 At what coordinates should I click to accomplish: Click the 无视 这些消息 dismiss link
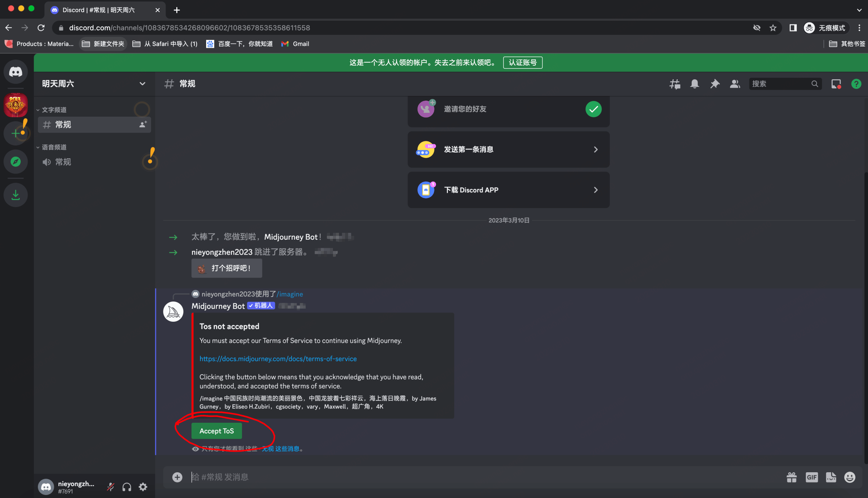pos(280,449)
